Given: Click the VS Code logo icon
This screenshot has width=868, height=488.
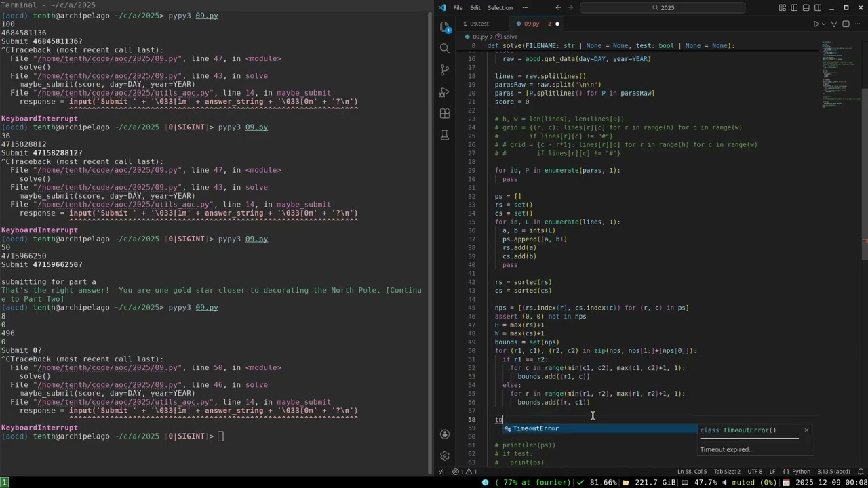Looking at the screenshot, I should tap(442, 7).
